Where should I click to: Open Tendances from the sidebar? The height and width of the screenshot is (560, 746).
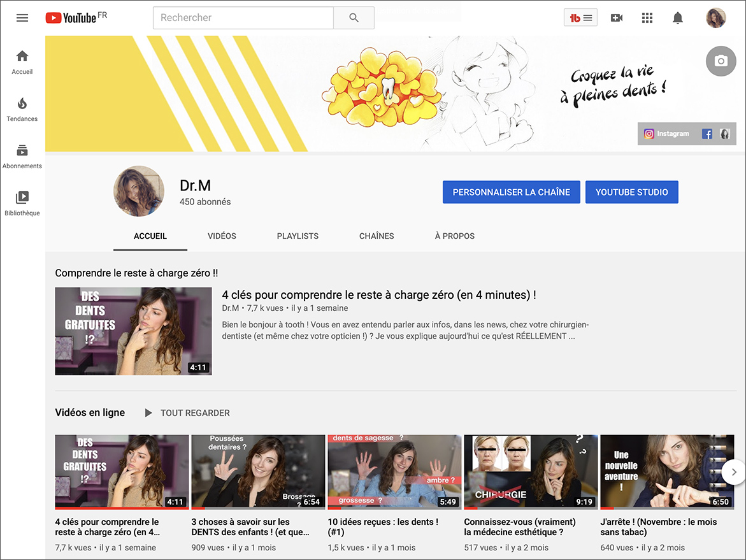(x=22, y=109)
